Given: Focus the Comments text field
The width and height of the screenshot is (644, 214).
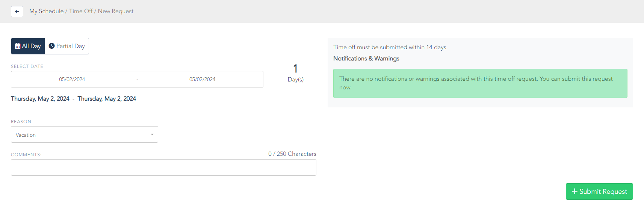Looking at the screenshot, I should (x=163, y=167).
